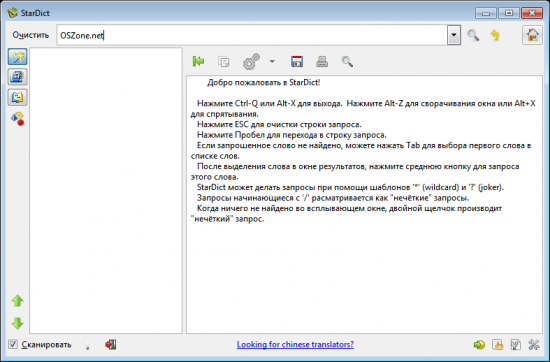The height and width of the screenshot is (362, 550).
Task: Select the third sidebar translate button
Action: point(18,97)
